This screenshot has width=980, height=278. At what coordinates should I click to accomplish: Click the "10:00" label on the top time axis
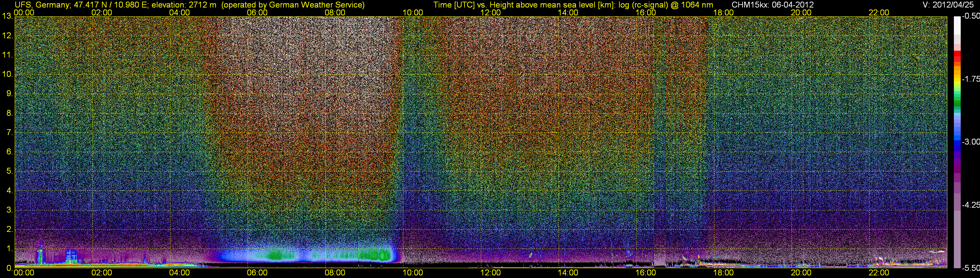(413, 12)
